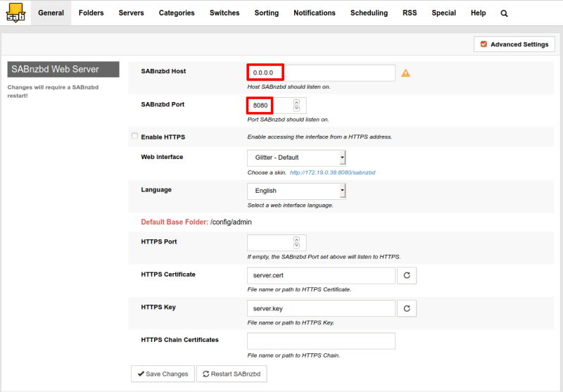Click the Enable HTTPS label
The height and width of the screenshot is (392, 563).
pyautogui.click(x=163, y=137)
